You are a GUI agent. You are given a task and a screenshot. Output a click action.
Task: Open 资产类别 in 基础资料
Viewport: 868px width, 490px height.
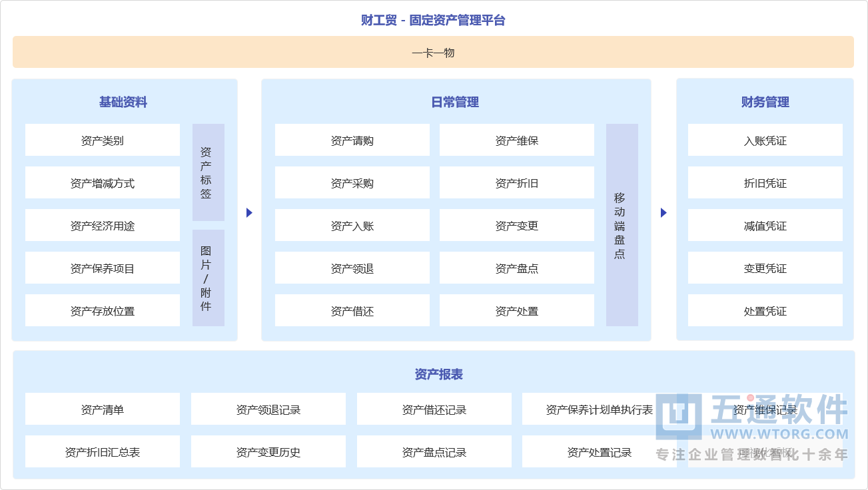pos(103,140)
